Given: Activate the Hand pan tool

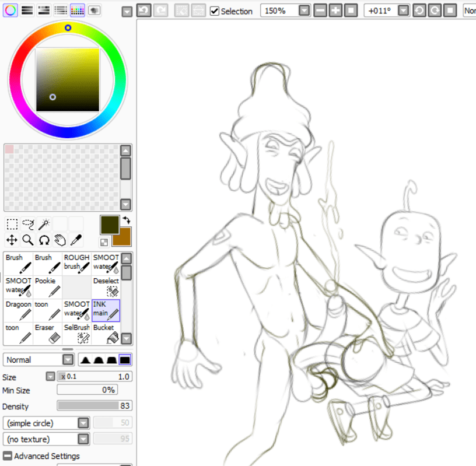Looking at the screenshot, I should 60,240.
